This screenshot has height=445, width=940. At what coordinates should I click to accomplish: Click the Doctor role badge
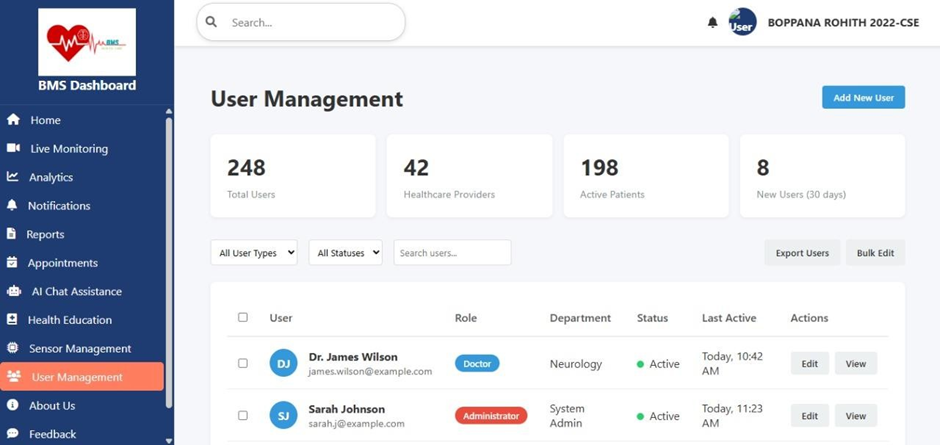pos(477,363)
